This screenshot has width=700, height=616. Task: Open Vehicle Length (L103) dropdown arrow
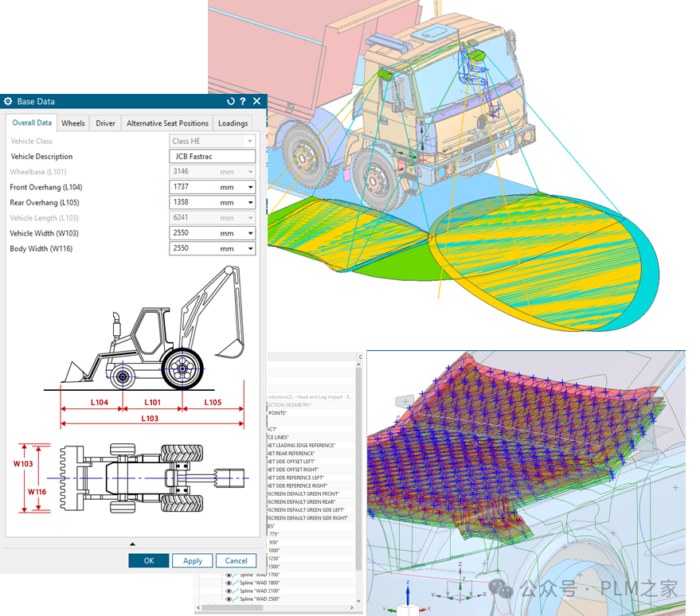point(250,218)
